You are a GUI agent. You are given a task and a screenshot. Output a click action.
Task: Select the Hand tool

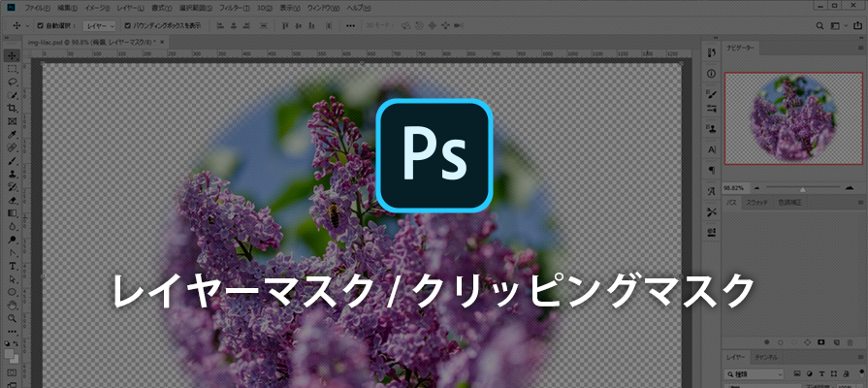(13, 306)
